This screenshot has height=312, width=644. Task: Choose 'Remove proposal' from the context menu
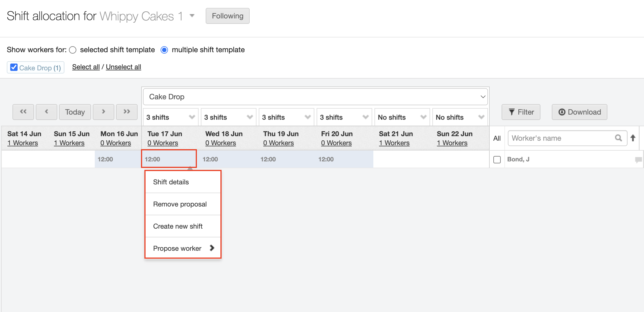[180, 204]
